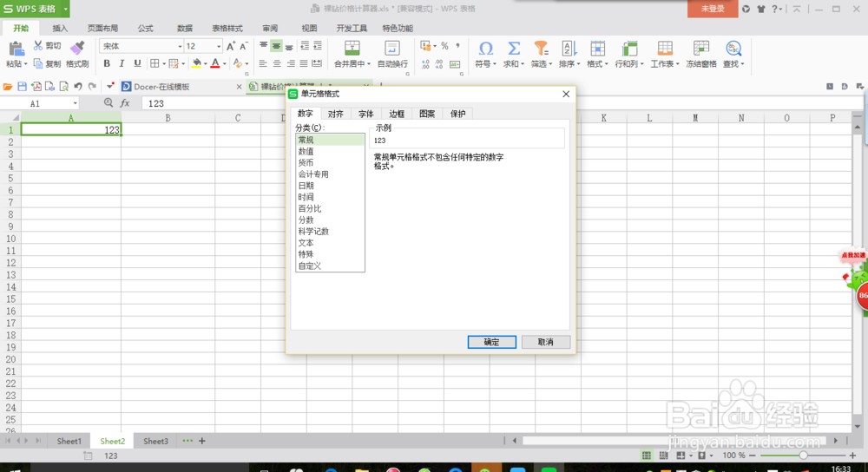The image size is (868, 472).
Task: Click the Copy (复制) icon
Action: 38,63
